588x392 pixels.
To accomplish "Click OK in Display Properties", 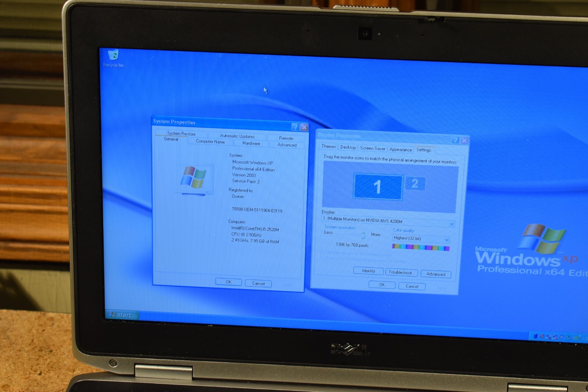I will [x=382, y=285].
